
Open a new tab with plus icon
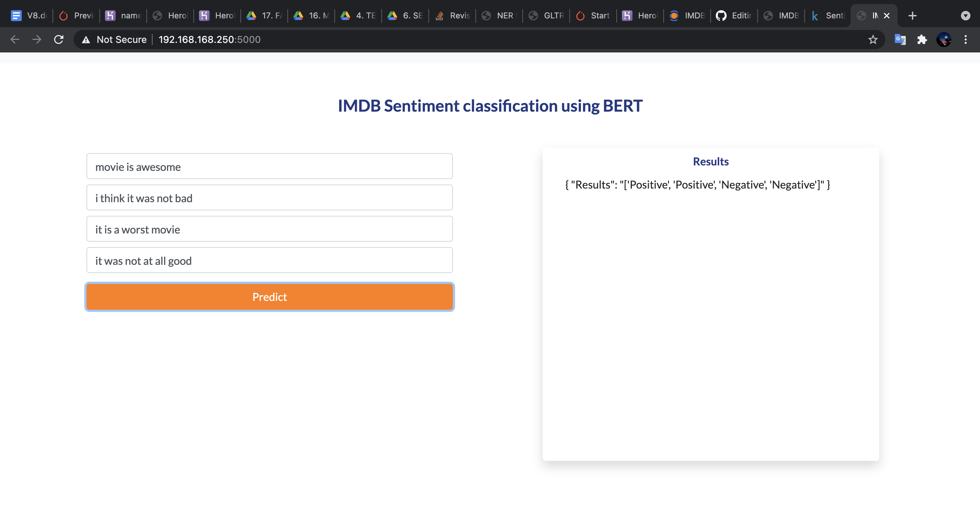(912, 16)
